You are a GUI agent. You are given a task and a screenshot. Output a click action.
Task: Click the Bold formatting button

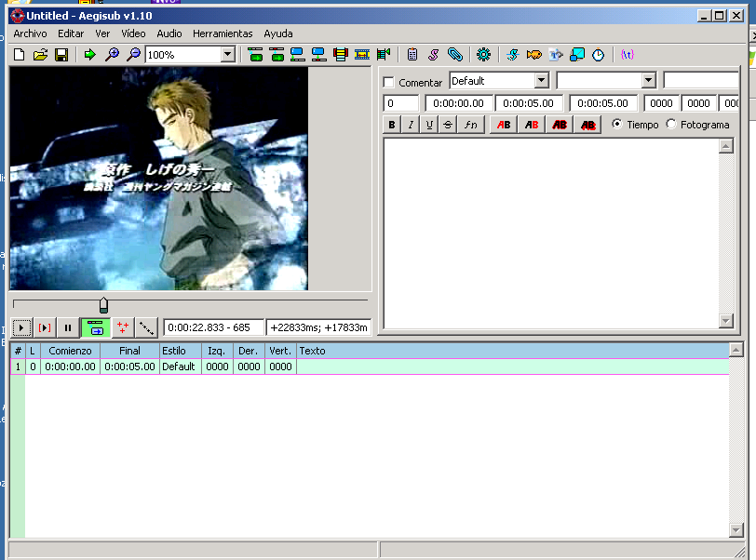point(391,125)
